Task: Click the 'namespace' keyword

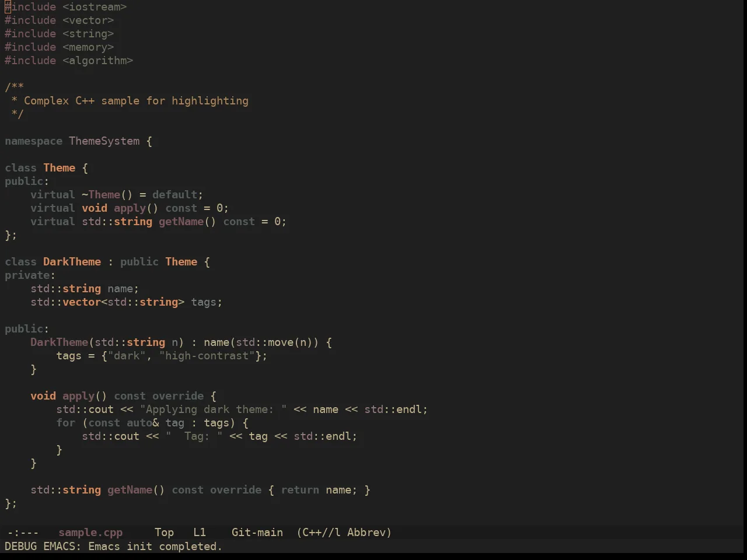Action: click(33, 141)
